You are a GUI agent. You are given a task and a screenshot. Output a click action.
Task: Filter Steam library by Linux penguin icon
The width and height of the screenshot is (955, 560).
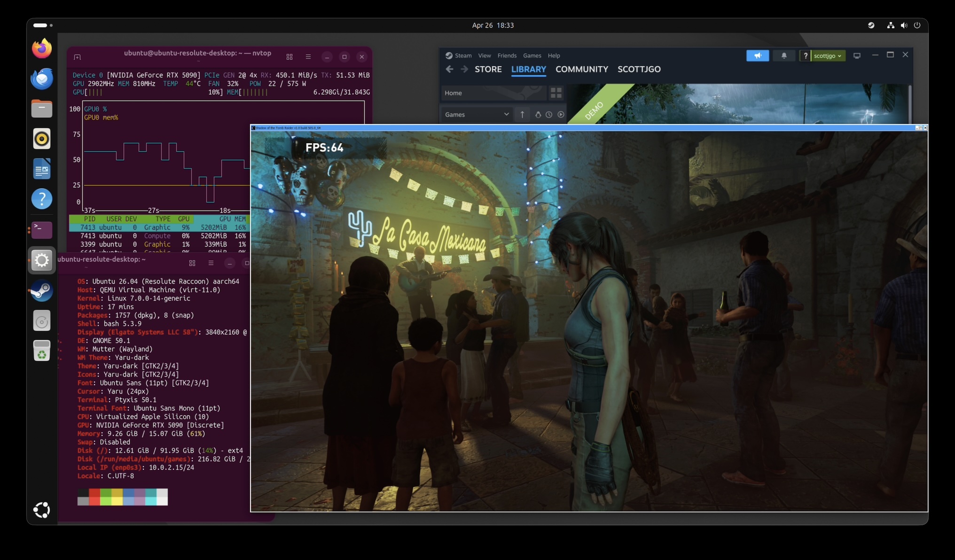pos(538,115)
